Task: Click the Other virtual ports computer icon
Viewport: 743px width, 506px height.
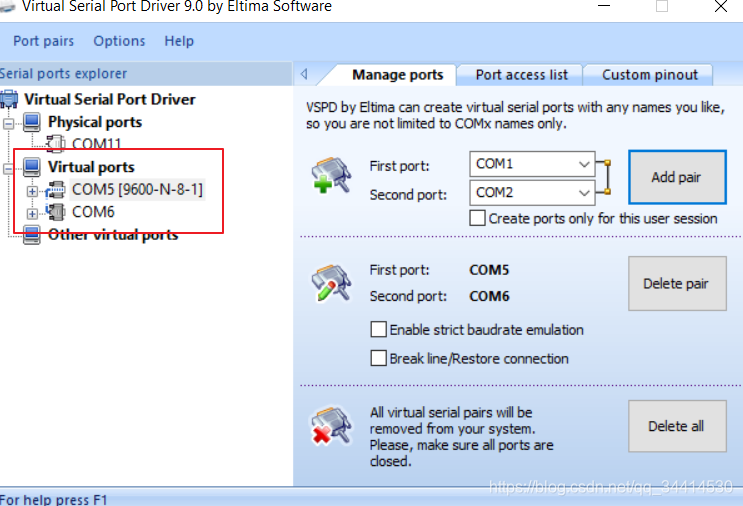Action: (32, 235)
